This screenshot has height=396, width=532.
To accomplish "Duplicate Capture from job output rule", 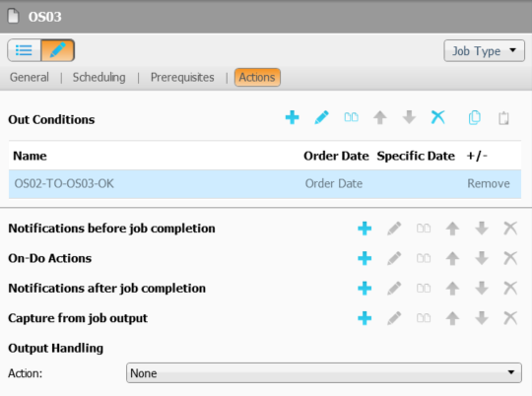I will pyautogui.click(x=424, y=318).
